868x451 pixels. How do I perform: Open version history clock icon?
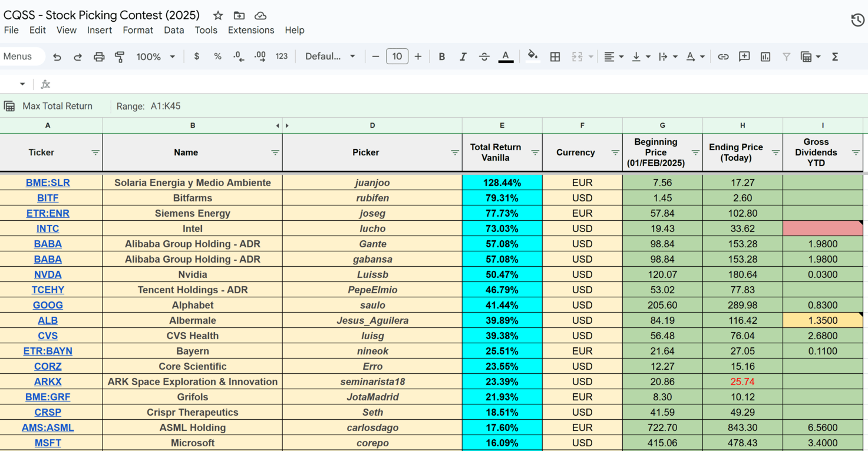click(857, 20)
